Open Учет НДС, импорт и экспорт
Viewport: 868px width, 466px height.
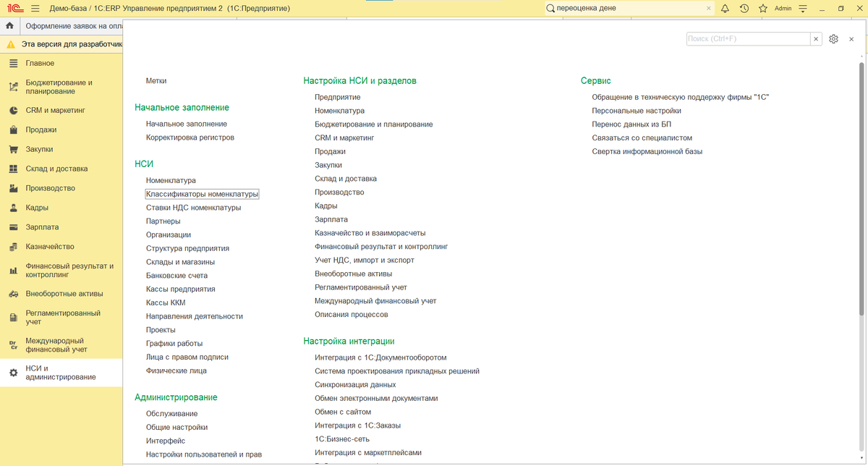(x=365, y=260)
